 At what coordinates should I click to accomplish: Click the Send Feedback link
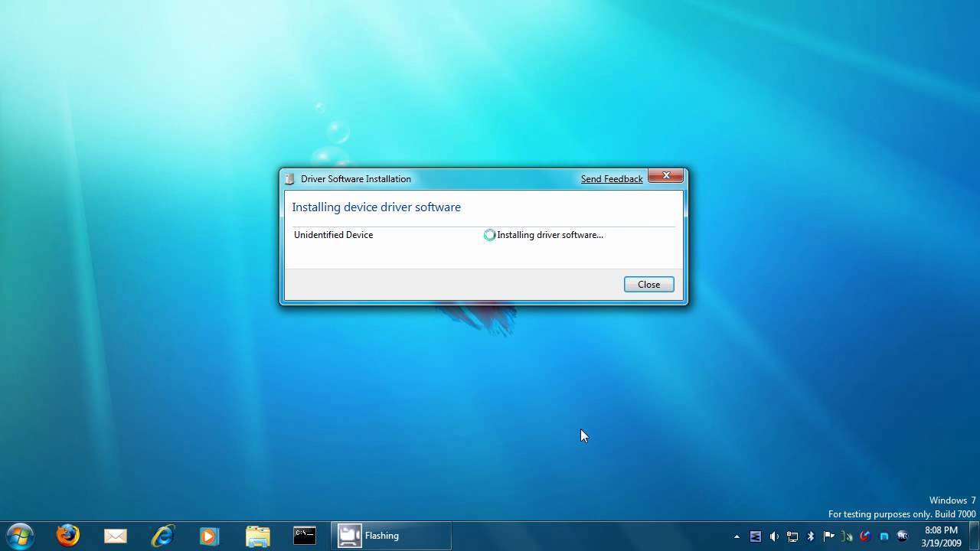point(612,179)
